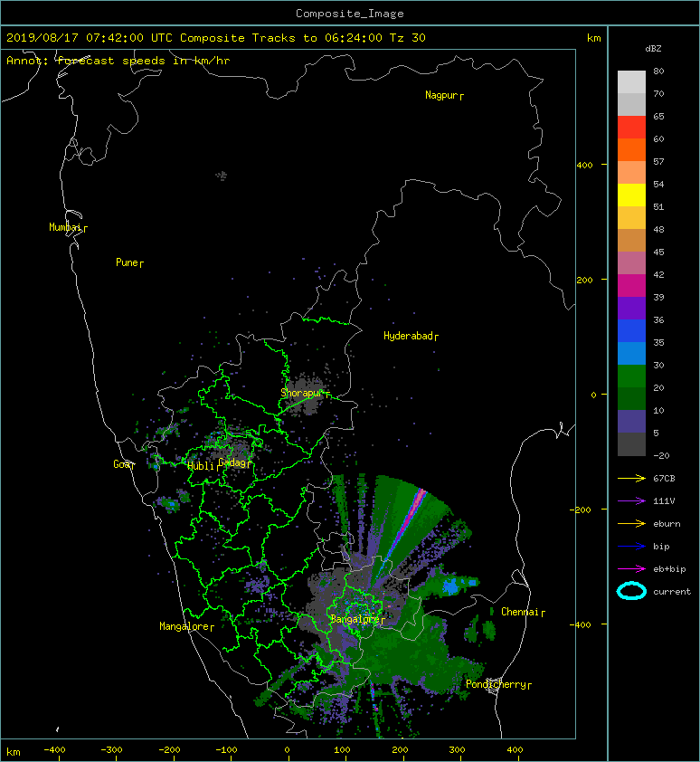
Task: Click the yellow 67CB arrow in legend
Action: click(631, 479)
